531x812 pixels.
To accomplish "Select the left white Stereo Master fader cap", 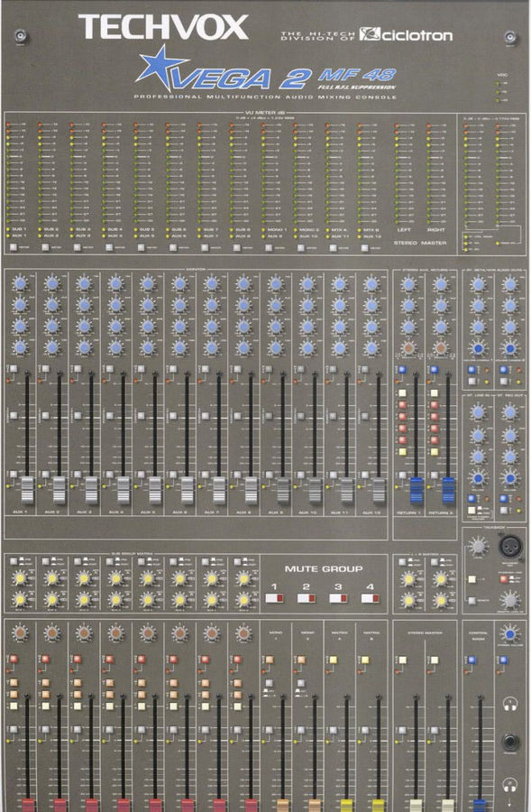I will click(x=417, y=806).
